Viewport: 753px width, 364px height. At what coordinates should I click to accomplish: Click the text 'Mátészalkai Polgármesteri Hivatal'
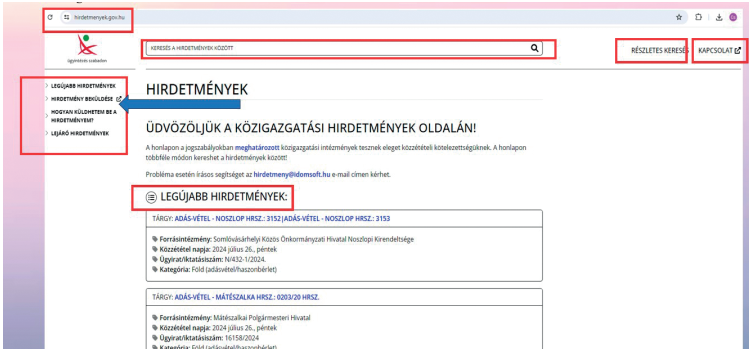point(262,318)
